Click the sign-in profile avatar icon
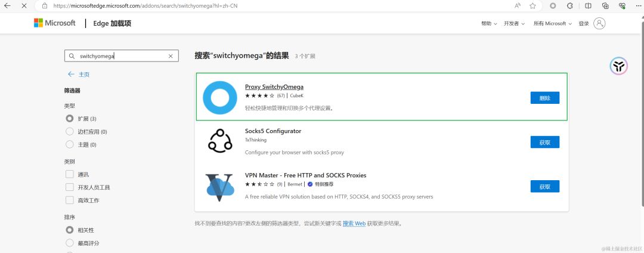This screenshot has height=253, width=644. click(x=599, y=23)
